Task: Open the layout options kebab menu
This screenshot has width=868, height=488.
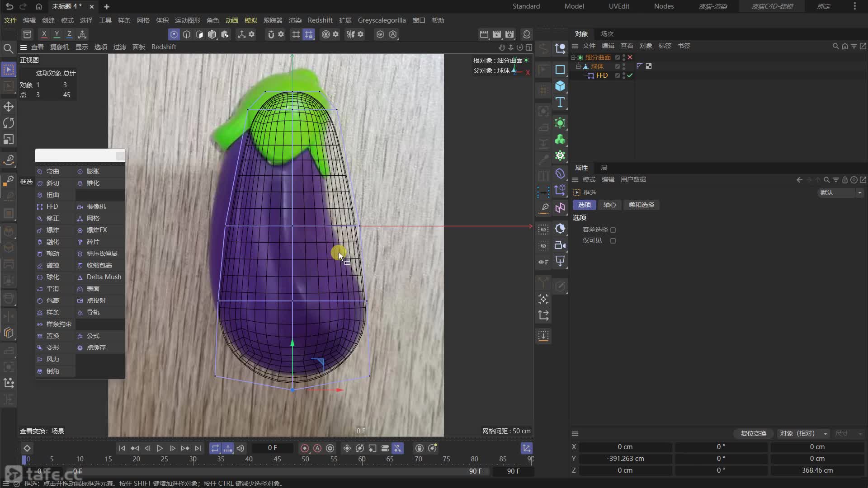Action: click(854, 6)
